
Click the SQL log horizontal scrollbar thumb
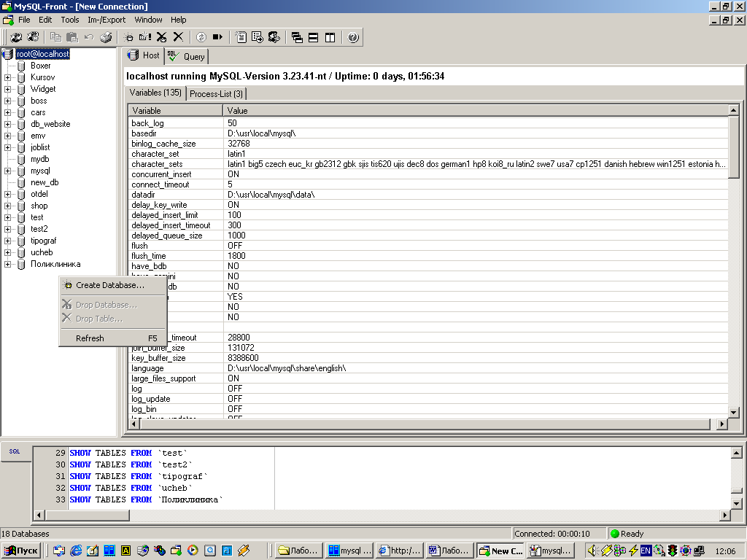click(x=88, y=515)
